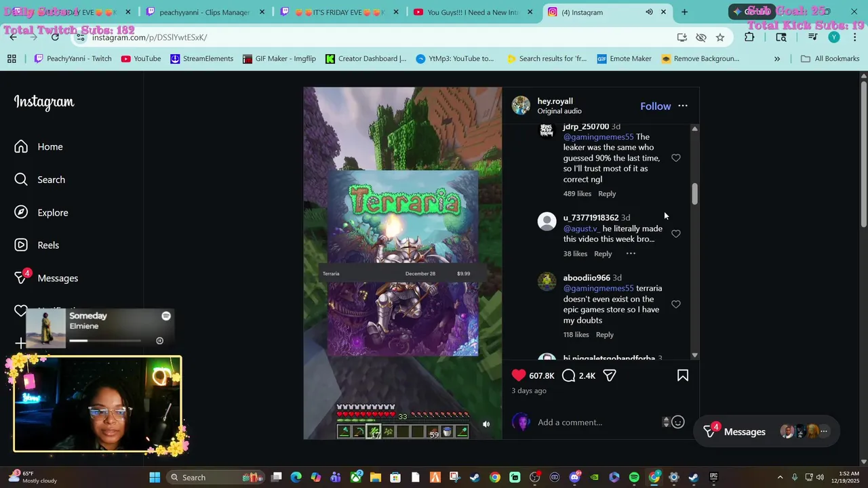Screen dimensions: 868x488
Task: Open the comments bubble icon
Action: (x=569, y=375)
